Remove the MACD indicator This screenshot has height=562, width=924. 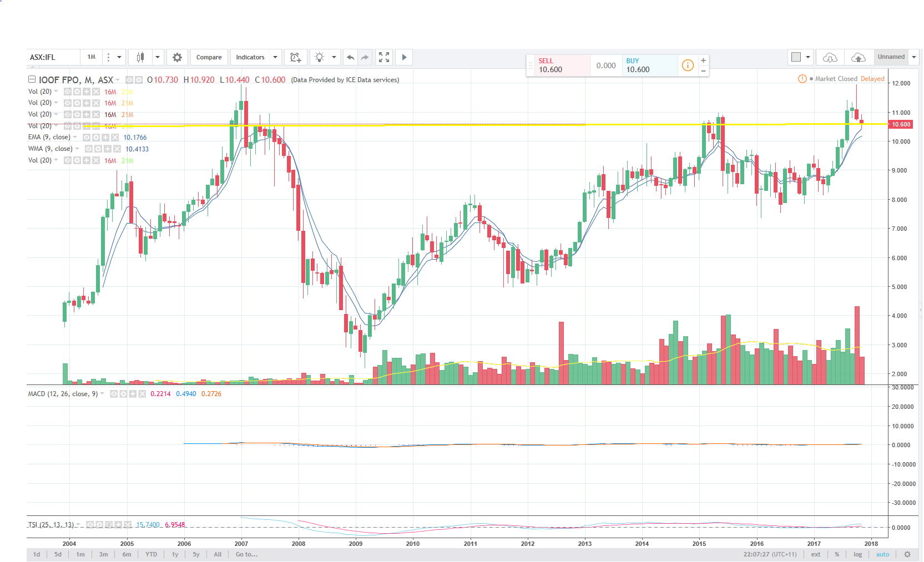[142, 394]
